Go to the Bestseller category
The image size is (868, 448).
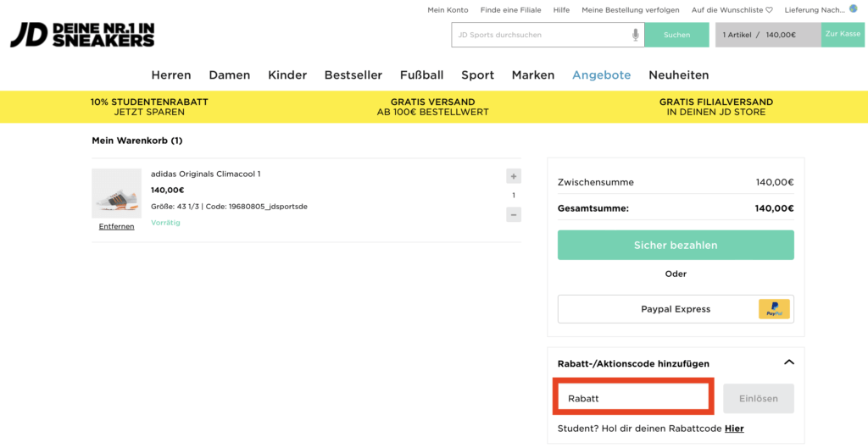tap(353, 75)
